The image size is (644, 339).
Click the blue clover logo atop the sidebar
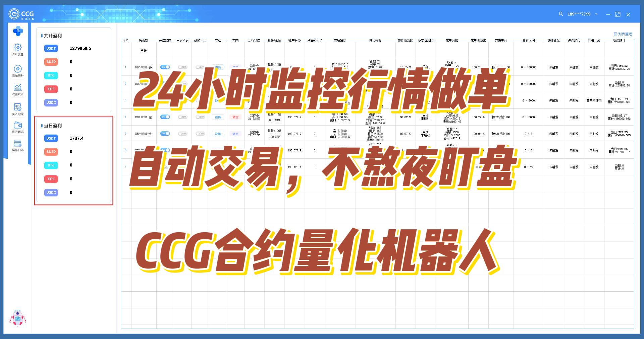point(18,31)
